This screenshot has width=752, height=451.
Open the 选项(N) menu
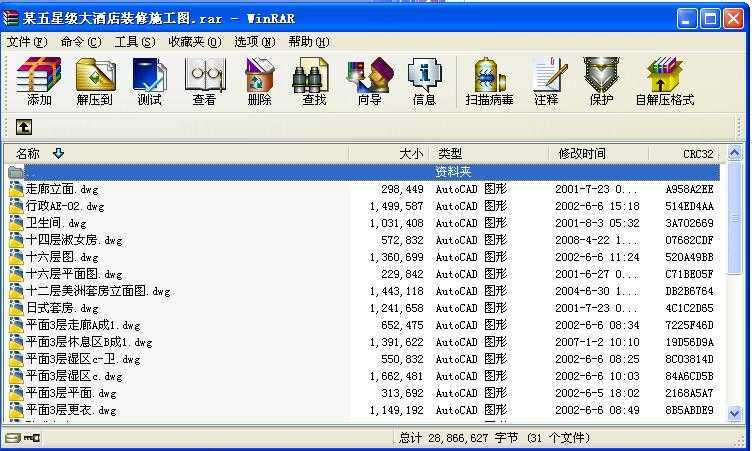[x=255, y=42]
